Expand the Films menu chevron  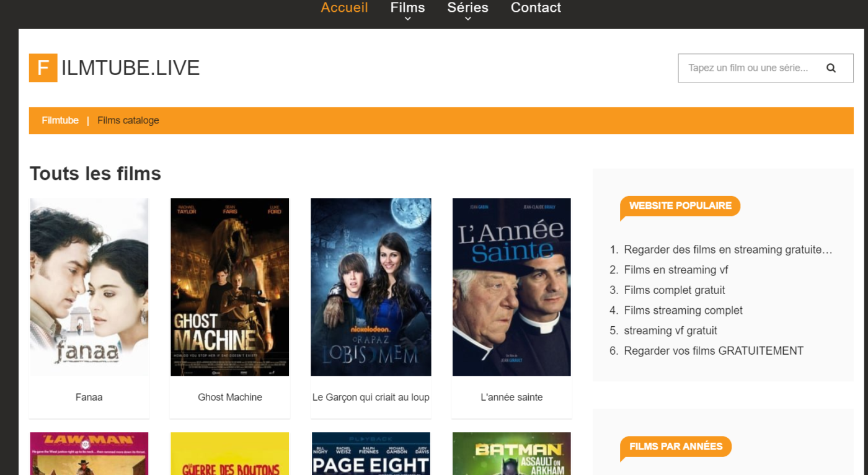point(407,19)
